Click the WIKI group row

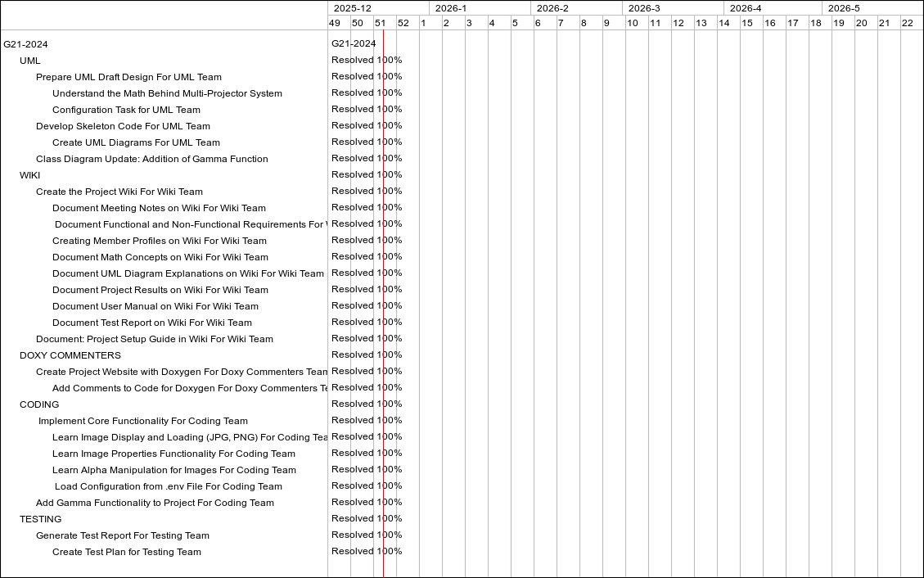pos(30,175)
